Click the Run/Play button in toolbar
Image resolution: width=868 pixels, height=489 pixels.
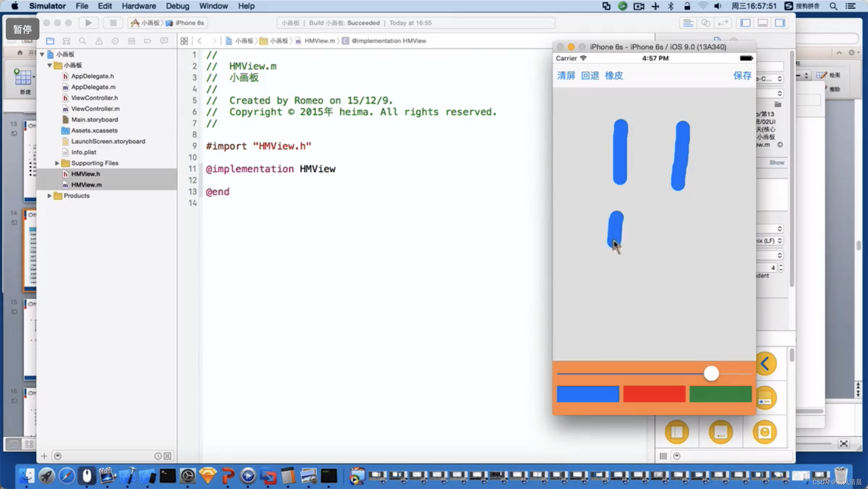88,23
